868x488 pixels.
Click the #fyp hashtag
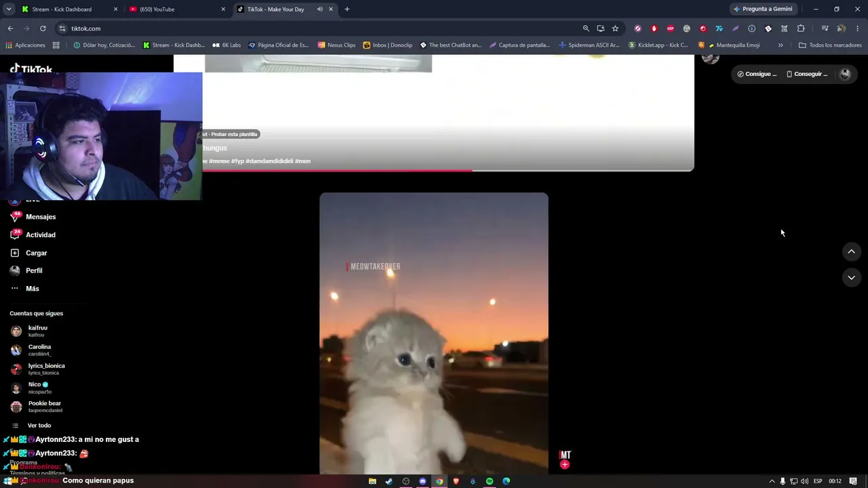pyautogui.click(x=237, y=161)
